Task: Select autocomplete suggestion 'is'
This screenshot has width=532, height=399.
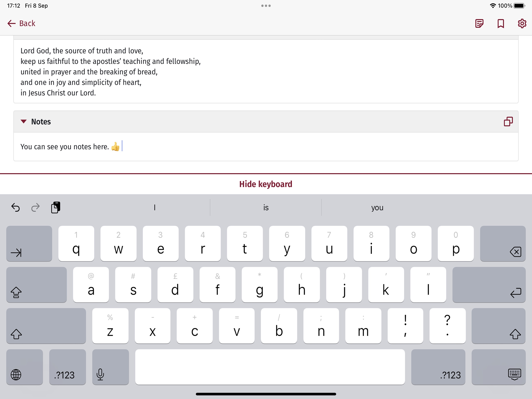Action: click(266, 207)
